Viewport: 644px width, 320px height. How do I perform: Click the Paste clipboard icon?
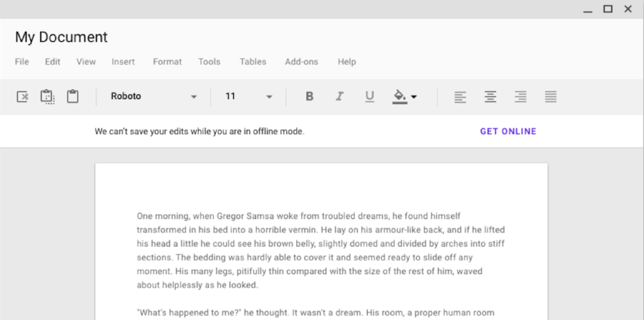[73, 96]
